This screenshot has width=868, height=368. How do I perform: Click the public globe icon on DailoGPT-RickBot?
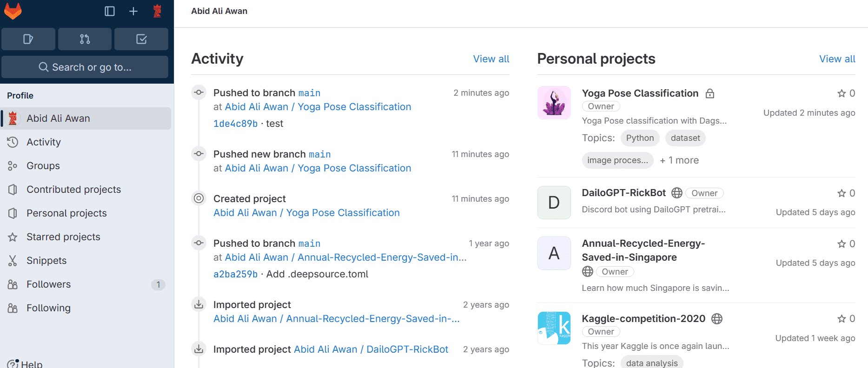[677, 193]
